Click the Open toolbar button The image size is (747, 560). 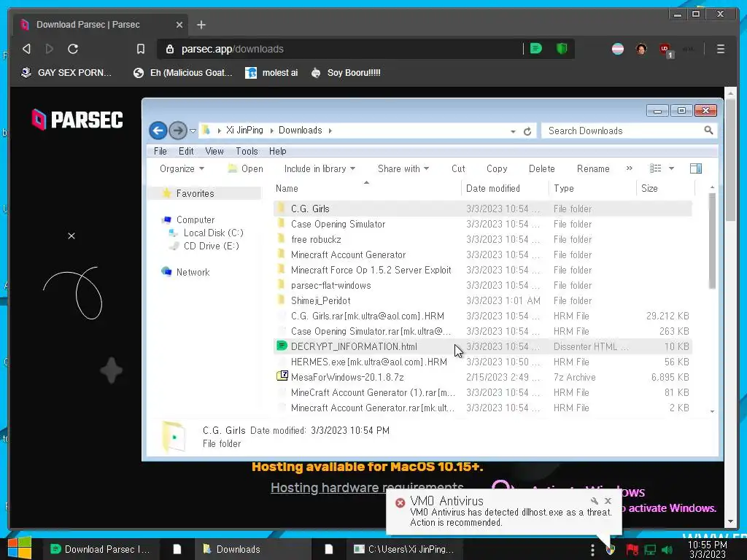(x=245, y=168)
